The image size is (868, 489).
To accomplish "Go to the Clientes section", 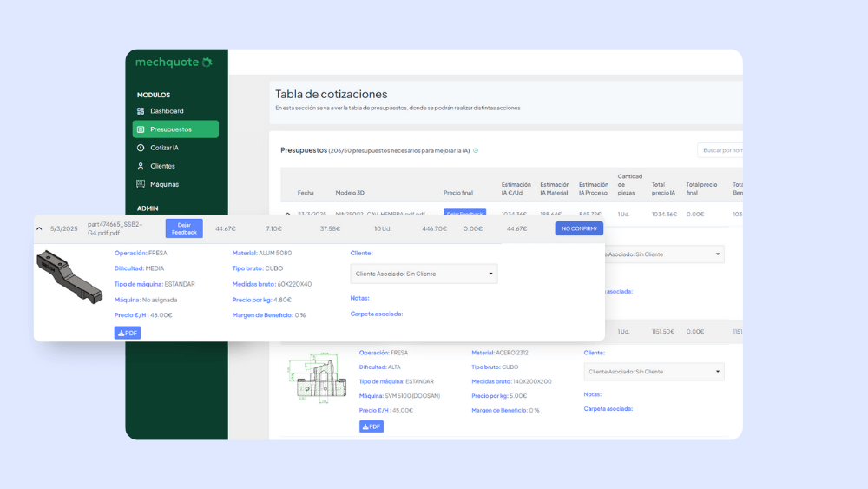I will tap(162, 166).
